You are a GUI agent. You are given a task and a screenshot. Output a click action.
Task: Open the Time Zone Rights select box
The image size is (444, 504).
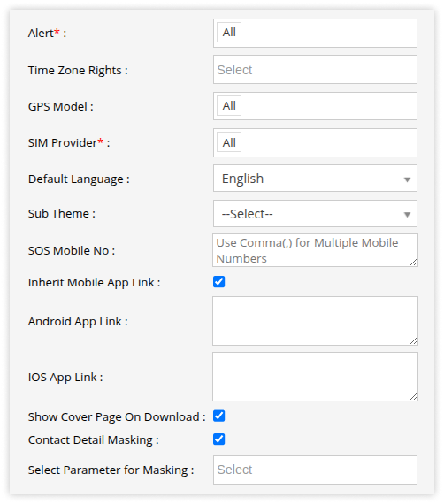(315, 70)
